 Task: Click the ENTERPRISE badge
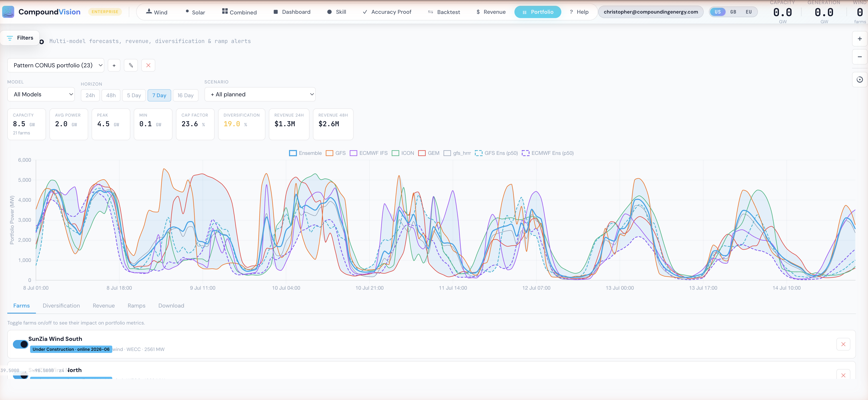(x=105, y=12)
